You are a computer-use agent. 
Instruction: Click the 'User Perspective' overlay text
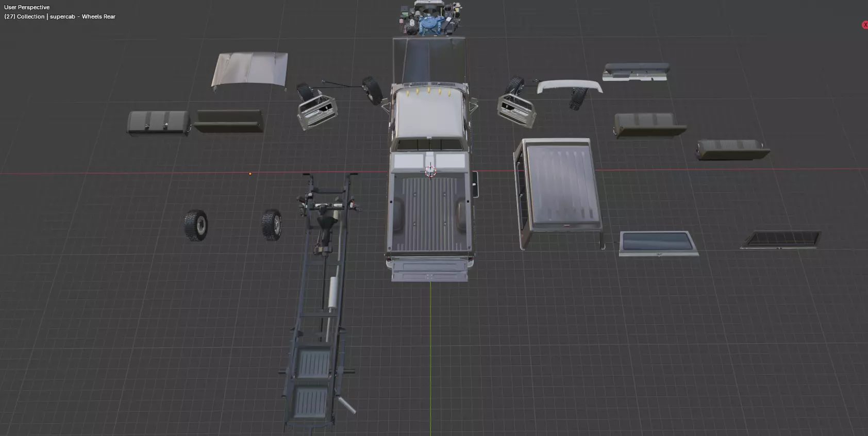pyautogui.click(x=27, y=7)
